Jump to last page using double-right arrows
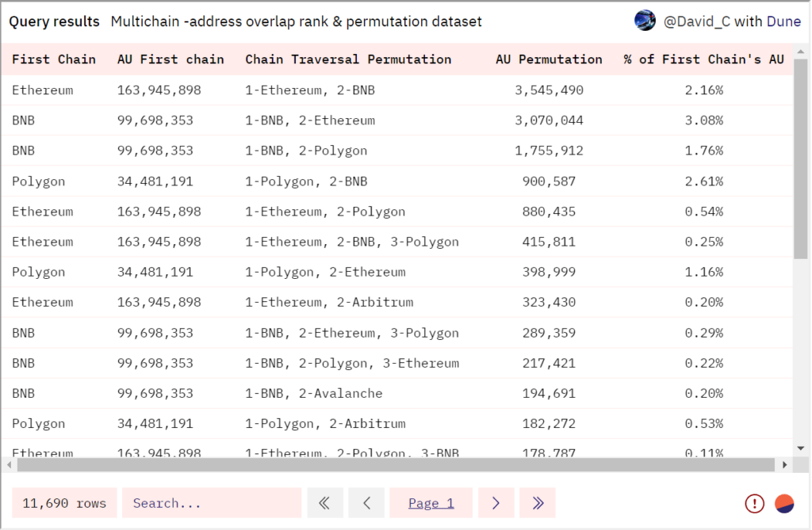The height and width of the screenshot is (530, 812). pos(538,502)
